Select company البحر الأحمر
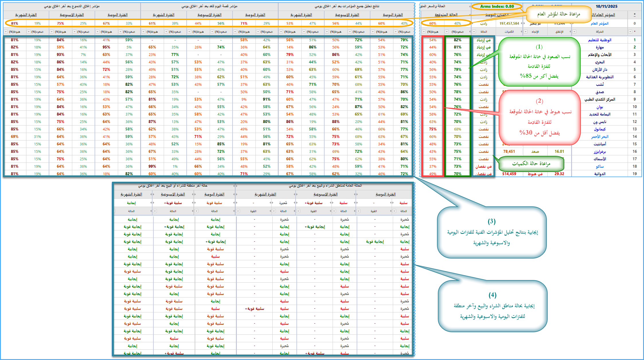The width and height of the screenshot is (644, 360). (600, 137)
